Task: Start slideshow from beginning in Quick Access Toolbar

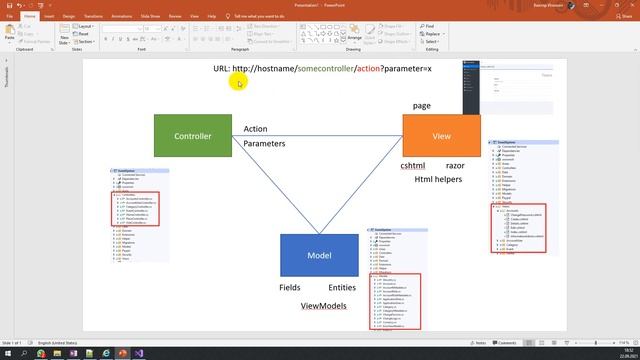Action: (40, 5)
